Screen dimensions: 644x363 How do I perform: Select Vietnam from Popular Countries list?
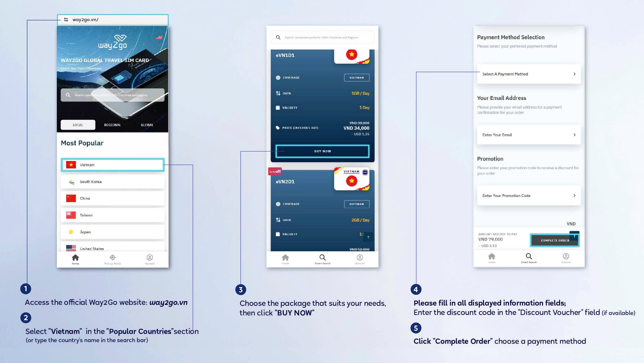112,164
